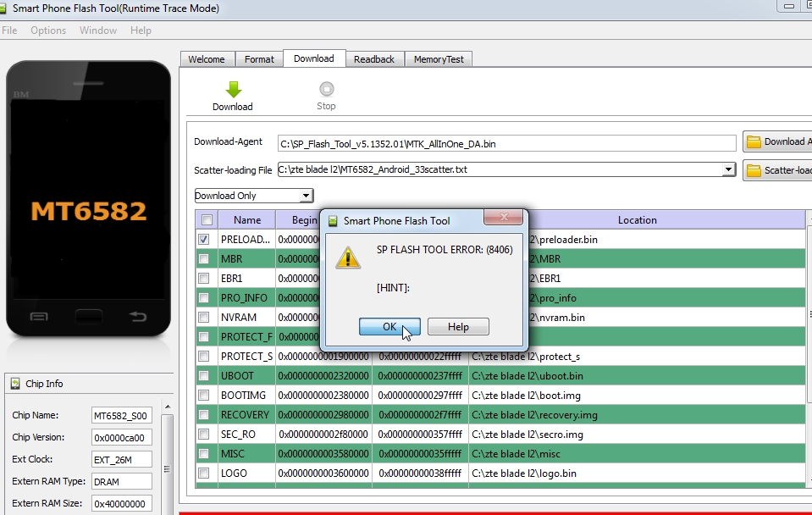Viewport: 812px width, 515px height.
Task: Click the grey Stop icon
Action: point(326,89)
